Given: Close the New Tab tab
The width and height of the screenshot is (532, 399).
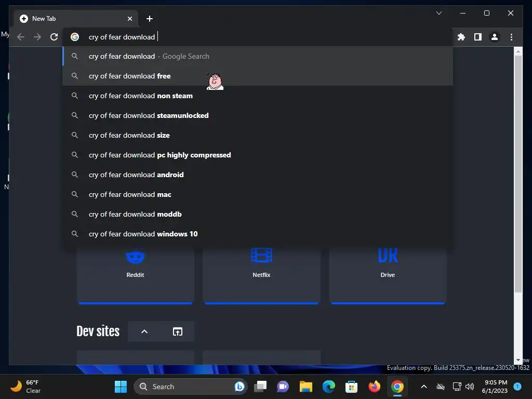Looking at the screenshot, I should point(129,19).
